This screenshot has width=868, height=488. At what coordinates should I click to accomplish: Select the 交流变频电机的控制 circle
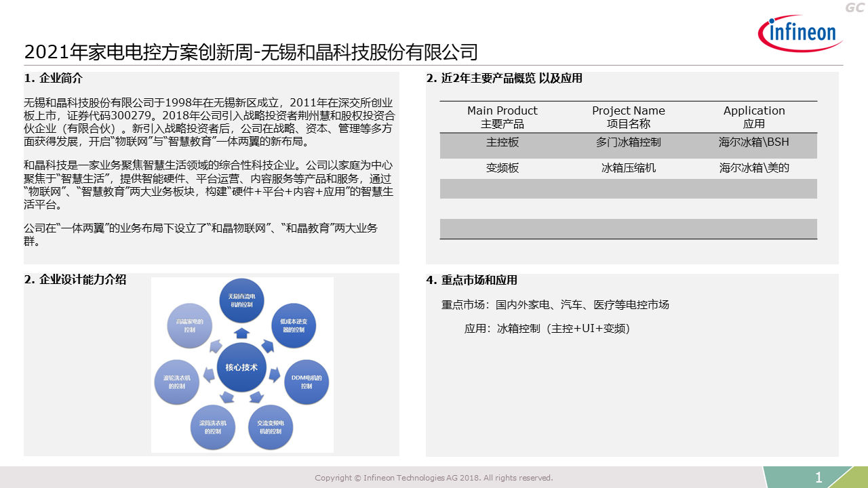tap(269, 427)
